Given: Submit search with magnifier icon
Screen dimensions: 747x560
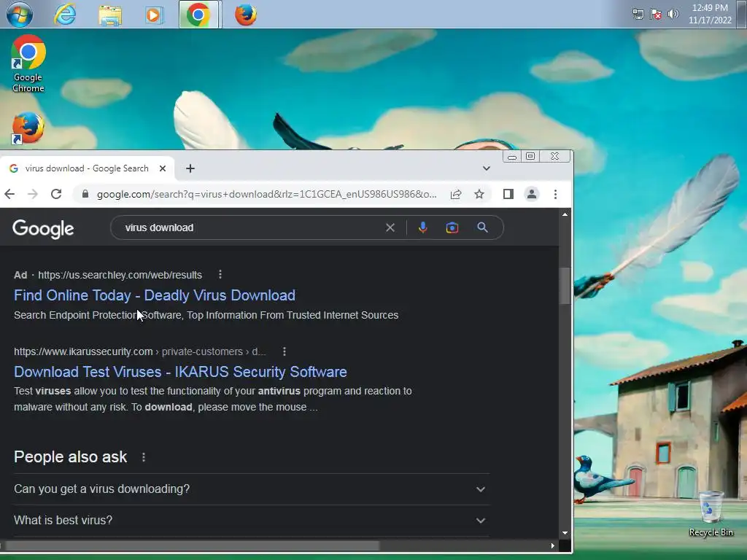Looking at the screenshot, I should click(483, 227).
